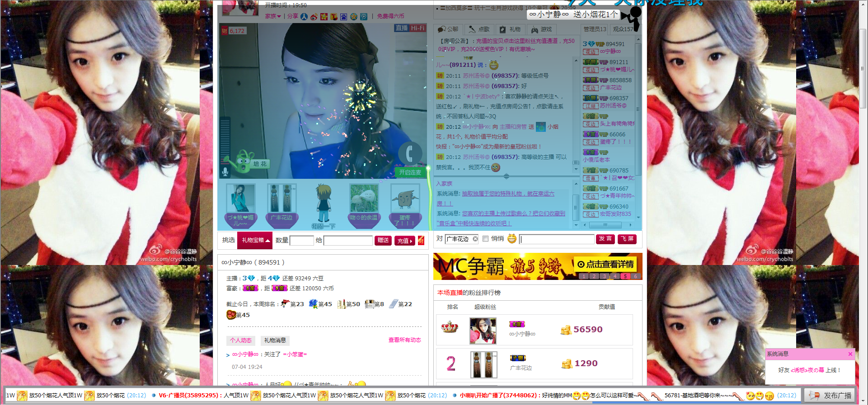Click the 分享 share link
868x405 pixels.
pyautogui.click(x=293, y=16)
